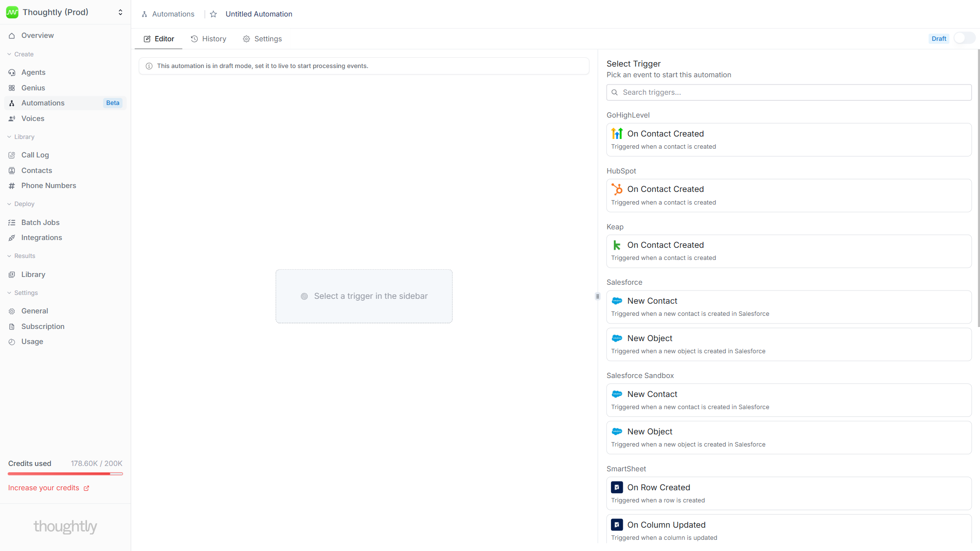Screen dimensions: 980x551
Task: Go to Phone Numbers page
Action: point(49,186)
